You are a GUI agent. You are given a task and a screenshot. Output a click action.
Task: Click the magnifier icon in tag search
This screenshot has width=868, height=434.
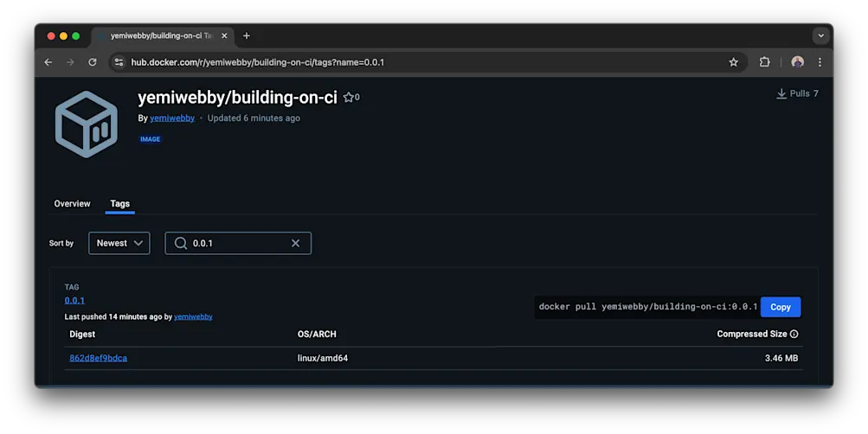click(x=181, y=243)
